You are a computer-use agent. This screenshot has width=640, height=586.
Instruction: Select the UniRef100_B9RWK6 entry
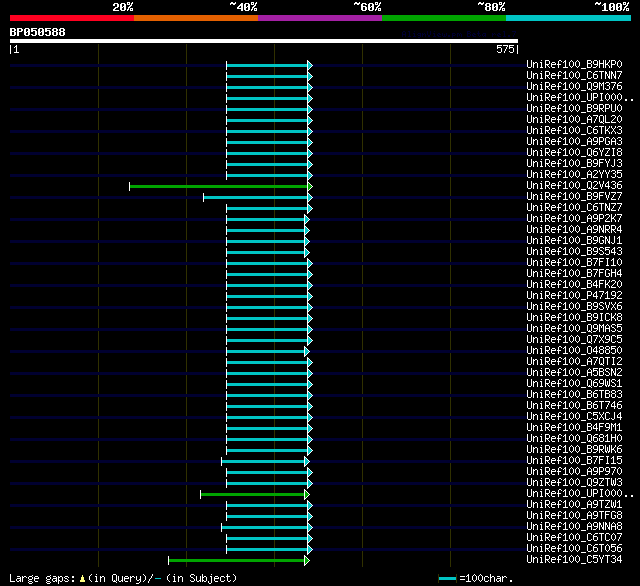574,450
